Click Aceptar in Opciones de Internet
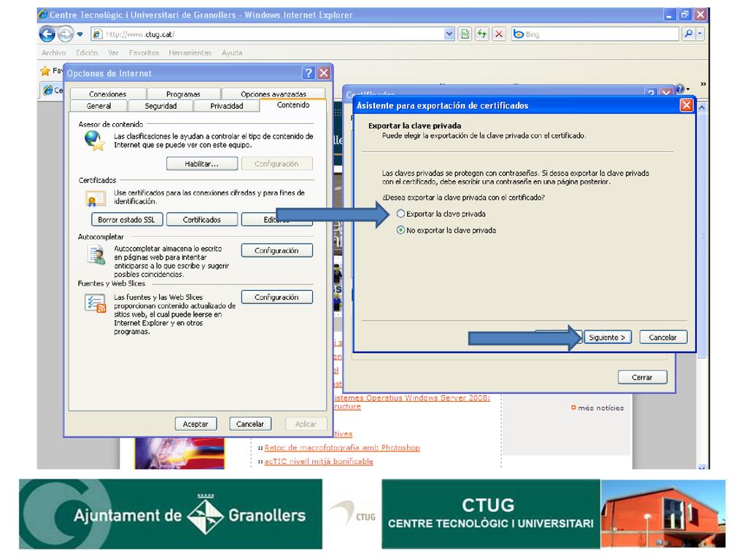 [x=196, y=424]
